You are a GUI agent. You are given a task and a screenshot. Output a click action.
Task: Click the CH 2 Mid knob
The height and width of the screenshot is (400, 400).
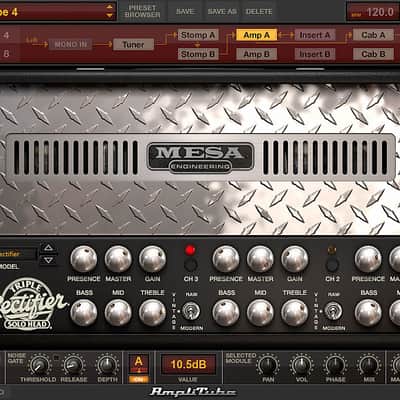(x=260, y=313)
